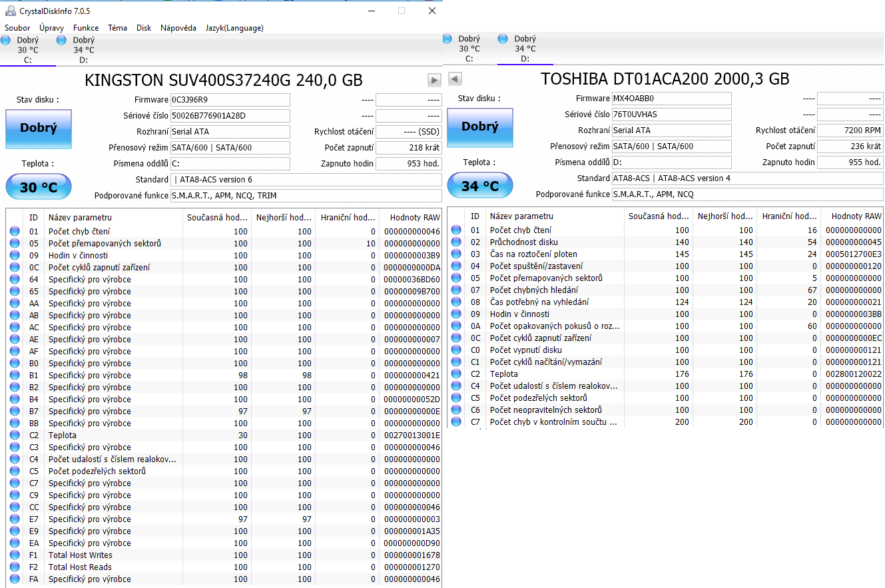Screen dimensions: 885x588
Task: Click the Kingston SUV400S37240G disk title
Action: click(224, 81)
